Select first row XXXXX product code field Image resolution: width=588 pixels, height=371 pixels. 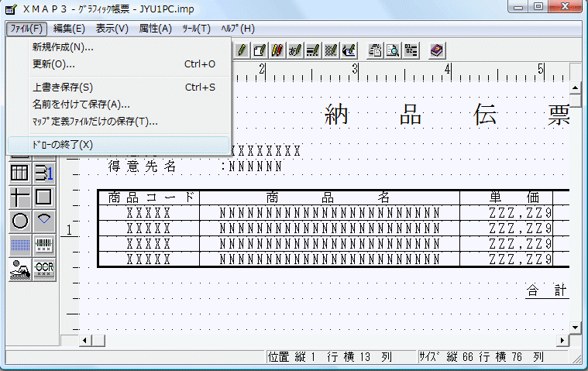[149, 213]
